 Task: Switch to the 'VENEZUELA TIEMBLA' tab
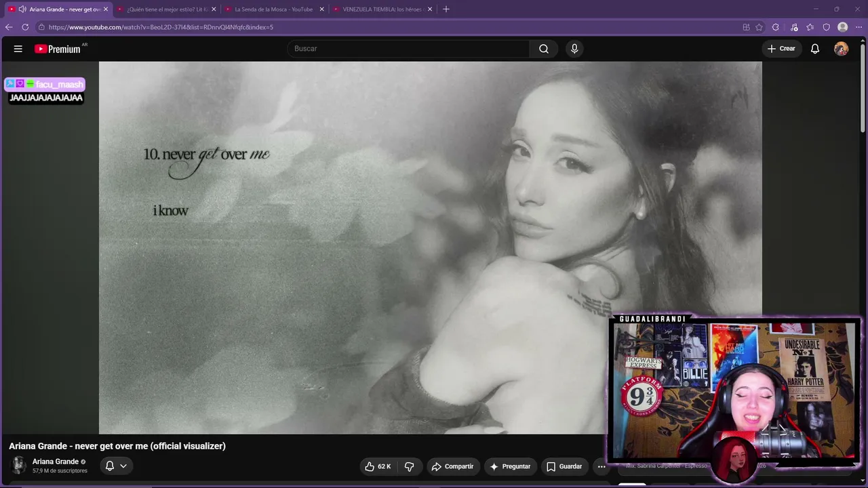pyautogui.click(x=382, y=9)
